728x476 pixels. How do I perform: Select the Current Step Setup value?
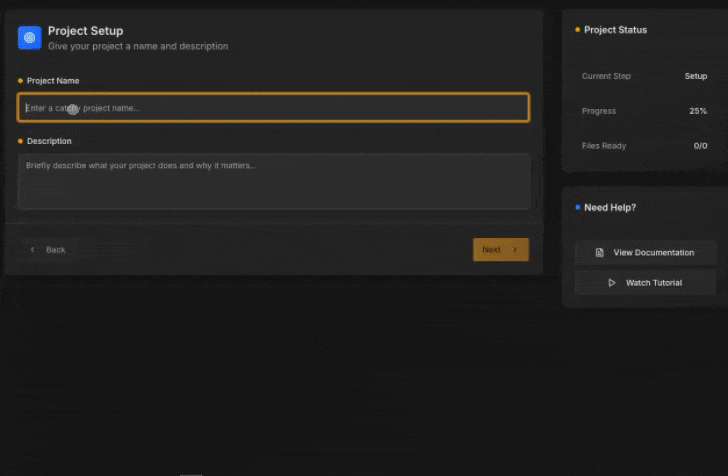coord(695,76)
